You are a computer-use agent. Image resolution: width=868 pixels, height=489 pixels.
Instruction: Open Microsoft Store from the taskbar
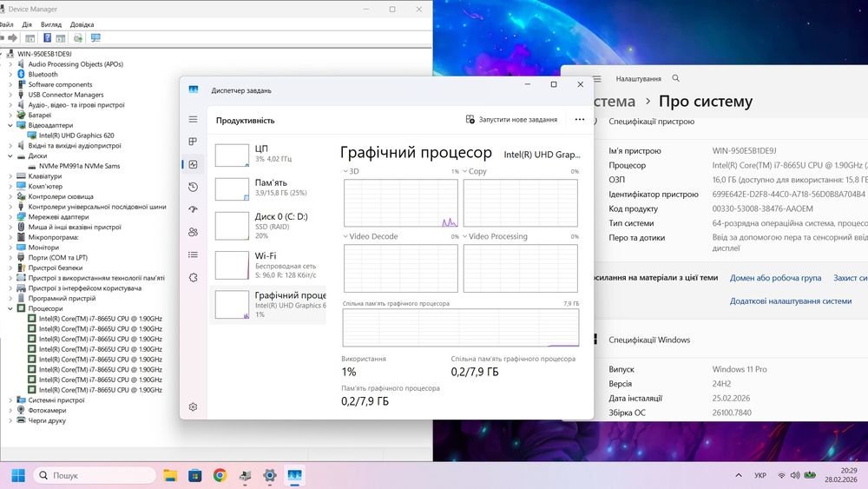[194, 475]
